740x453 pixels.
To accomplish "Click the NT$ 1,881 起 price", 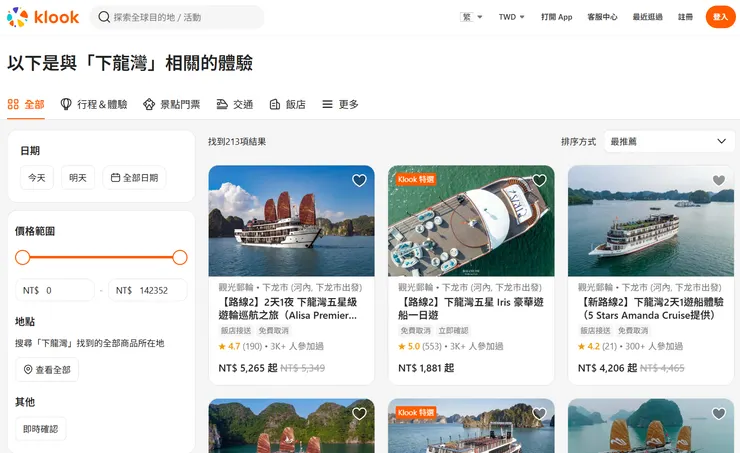I will [x=426, y=368].
